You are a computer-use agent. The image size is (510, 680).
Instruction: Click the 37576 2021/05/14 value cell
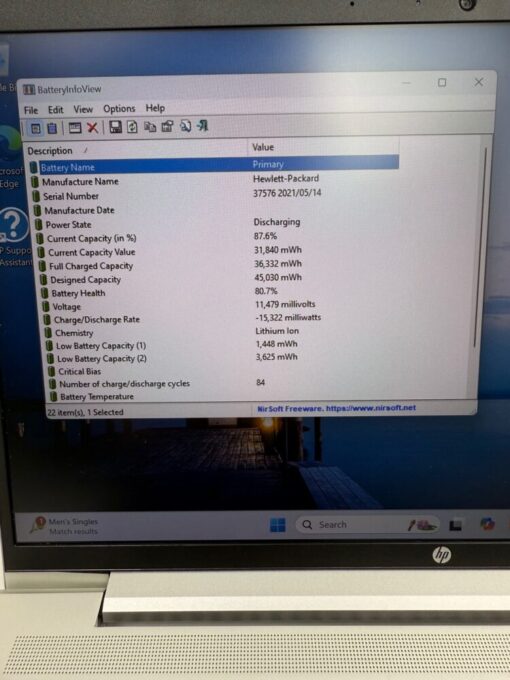tap(287, 193)
